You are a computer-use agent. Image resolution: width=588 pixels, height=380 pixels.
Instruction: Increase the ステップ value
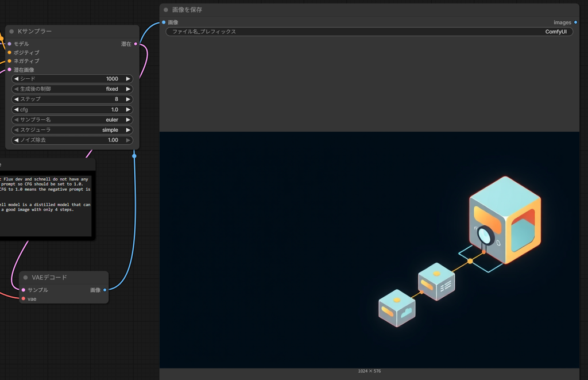tap(128, 99)
